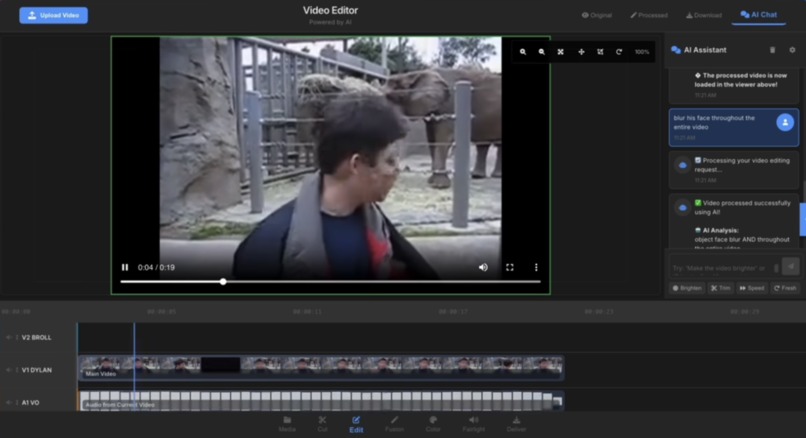The width and height of the screenshot is (806, 438).
Task: Select the AI Chat tab
Action: click(759, 15)
